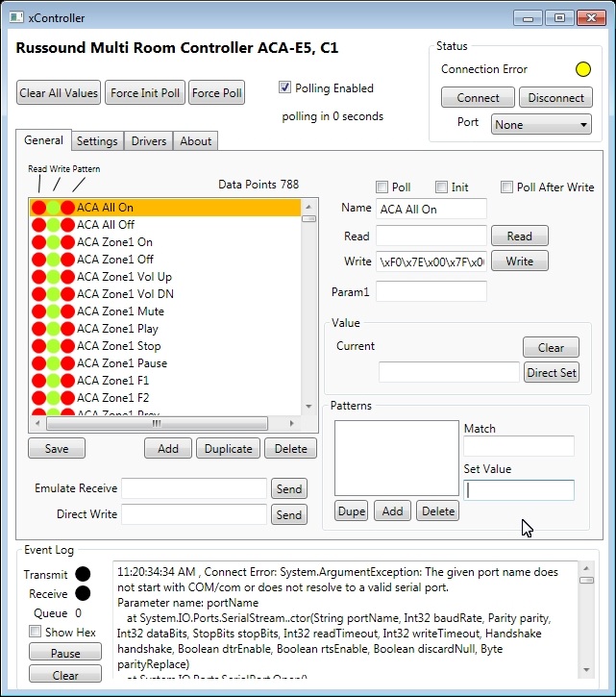Click the Save button below the list
This screenshot has height=697, width=616.
point(57,449)
